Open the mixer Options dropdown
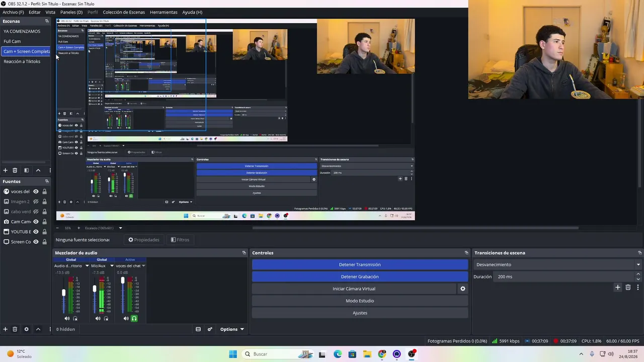This screenshot has height=362, width=644. pos(232,329)
